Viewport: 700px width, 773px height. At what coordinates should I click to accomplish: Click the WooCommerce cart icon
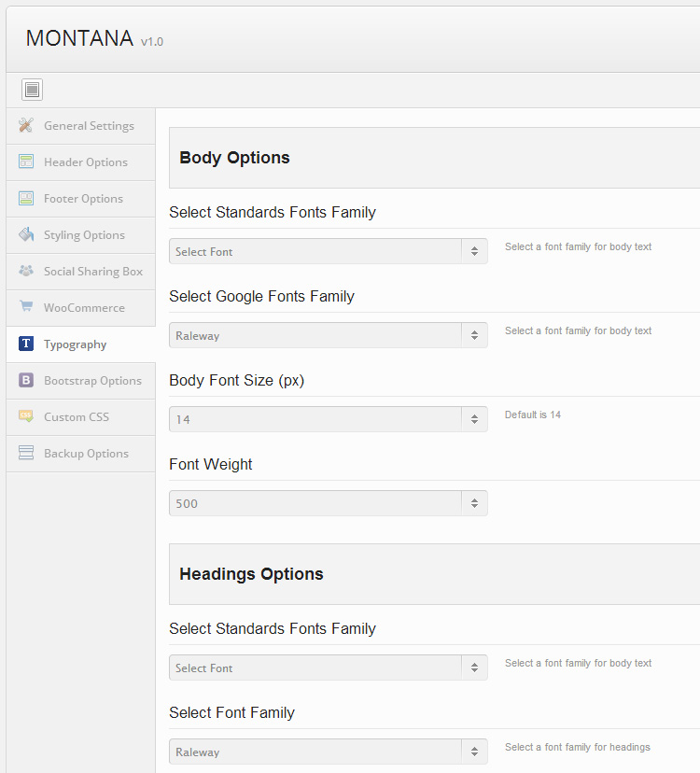click(26, 308)
